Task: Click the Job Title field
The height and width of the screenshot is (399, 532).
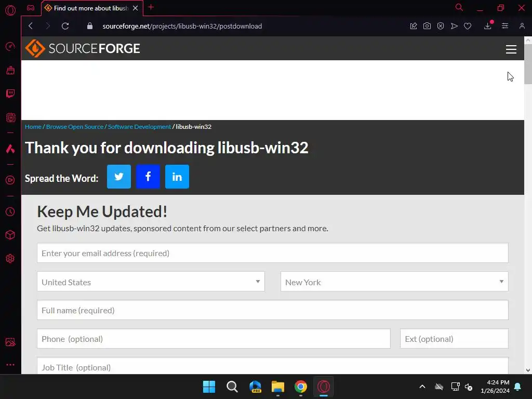Action: click(x=272, y=366)
